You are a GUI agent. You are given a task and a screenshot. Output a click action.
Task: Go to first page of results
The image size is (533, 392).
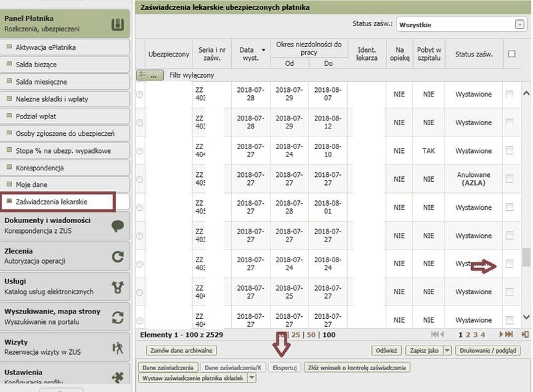[x=435, y=334]
